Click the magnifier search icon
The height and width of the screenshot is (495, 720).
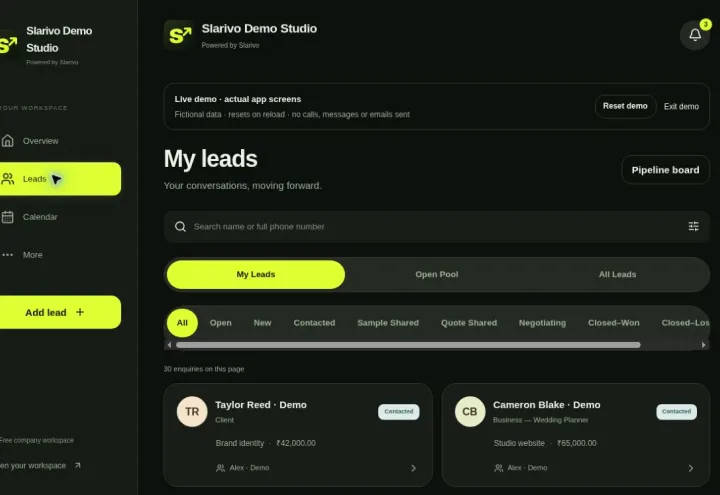point(180,226)
